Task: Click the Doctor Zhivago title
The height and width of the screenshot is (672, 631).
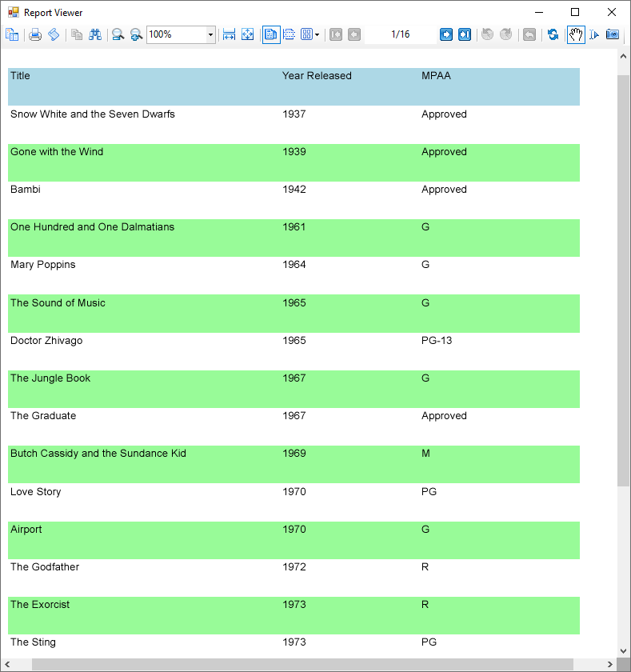Action: pos(46,341)
